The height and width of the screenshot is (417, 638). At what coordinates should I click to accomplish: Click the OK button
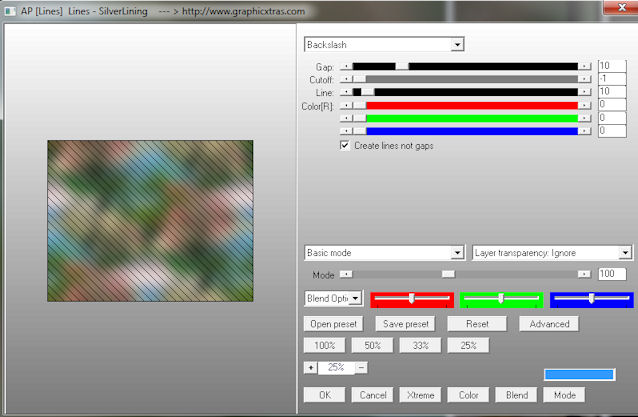point(324,395)
